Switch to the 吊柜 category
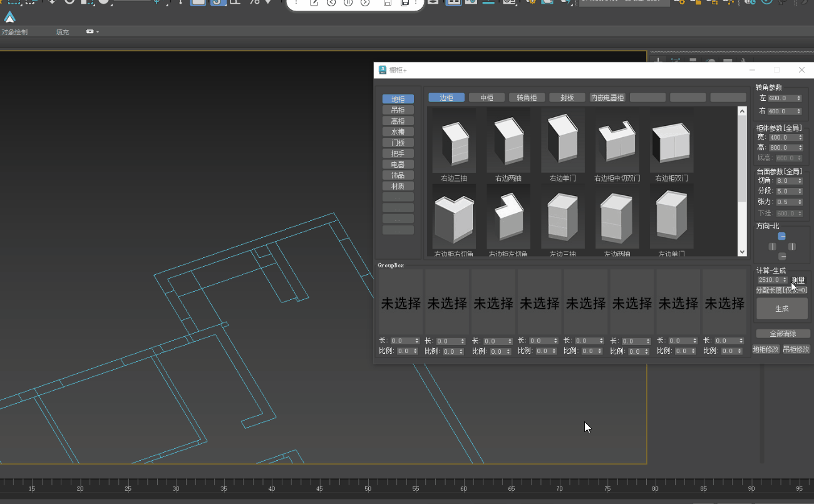The image size is (814, 504). pos(398,110)
